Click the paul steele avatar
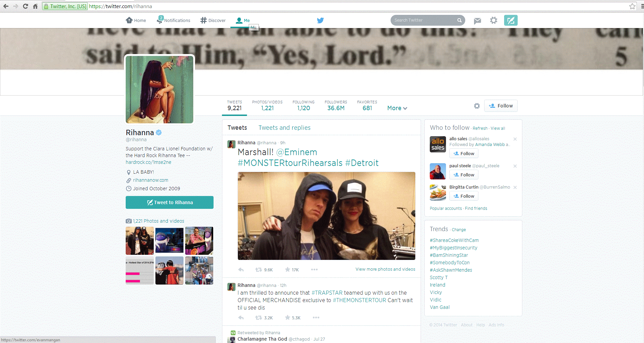644x343 pixels. tap(438, 171)
